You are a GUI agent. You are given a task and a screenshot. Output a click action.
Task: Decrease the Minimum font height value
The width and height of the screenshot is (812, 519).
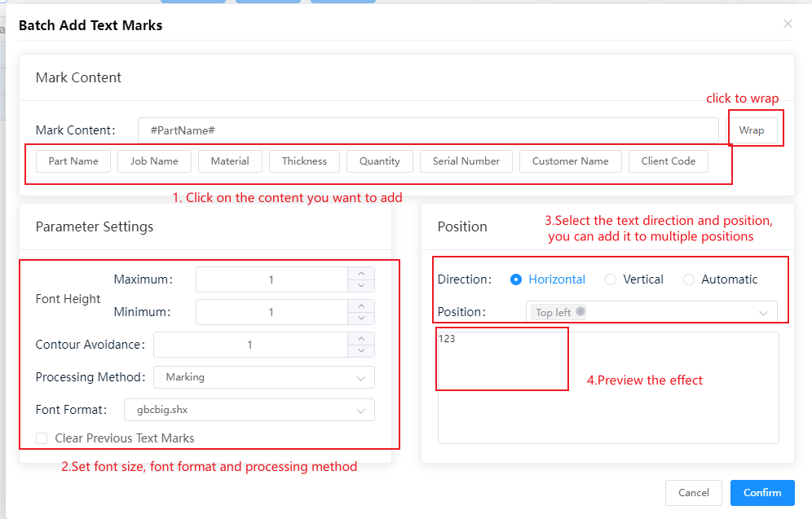point(361,319)
